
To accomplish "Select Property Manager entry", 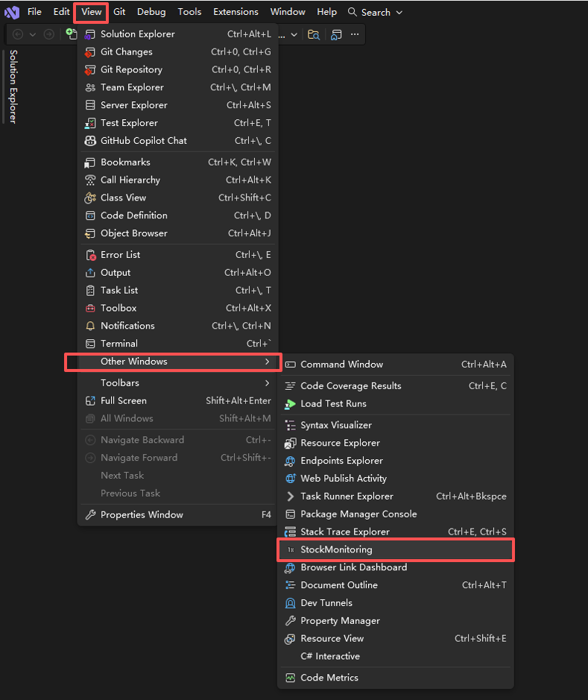I will tap(396, 621).
